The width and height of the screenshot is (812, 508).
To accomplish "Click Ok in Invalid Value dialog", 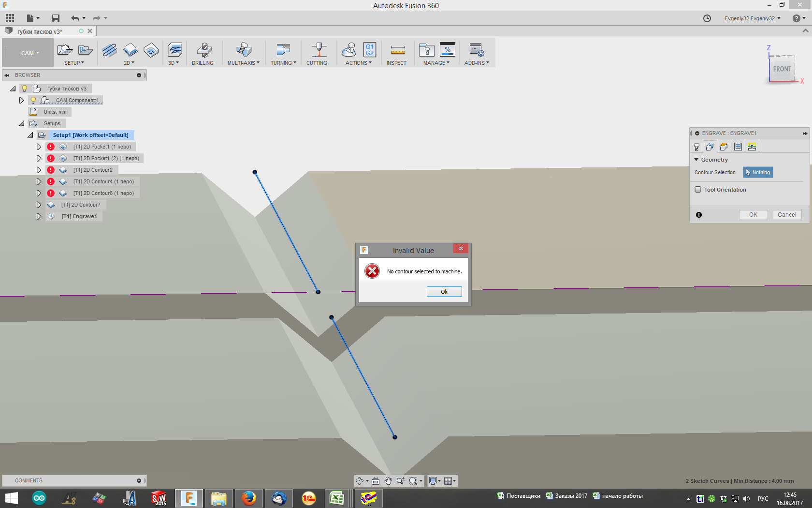I will (x=444, y=292).
